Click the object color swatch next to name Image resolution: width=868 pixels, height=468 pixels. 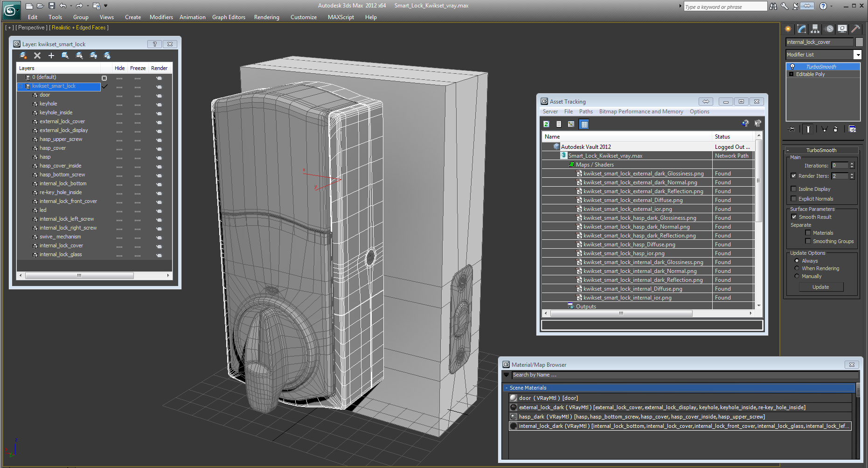coord(859,42)
